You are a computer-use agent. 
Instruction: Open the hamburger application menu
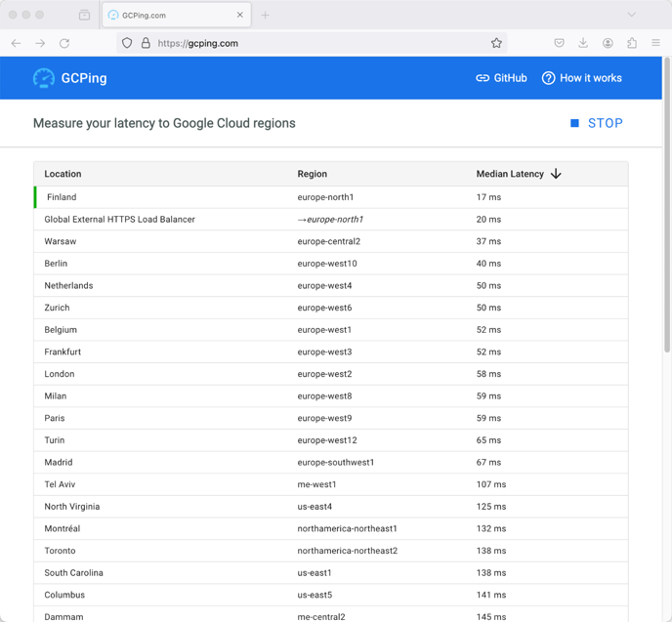(x=655, y=43)
